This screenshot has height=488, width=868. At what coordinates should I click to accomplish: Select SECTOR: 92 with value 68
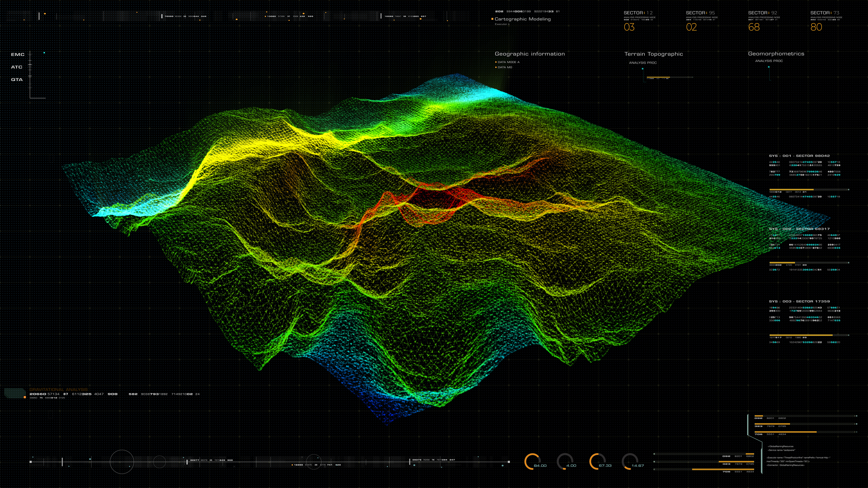[754, 27]
